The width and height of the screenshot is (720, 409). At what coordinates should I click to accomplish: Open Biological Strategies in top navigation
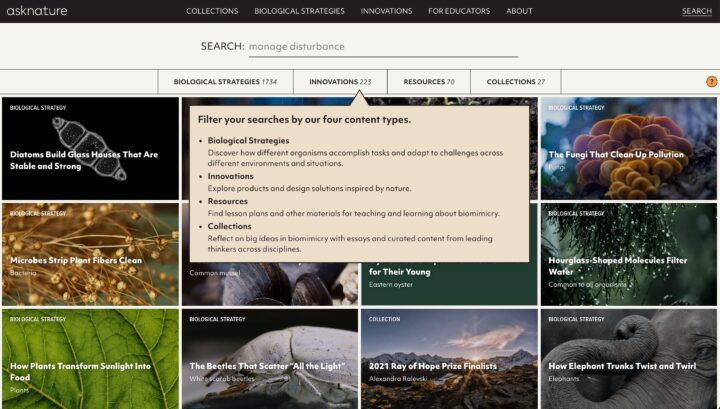(299, 11)
